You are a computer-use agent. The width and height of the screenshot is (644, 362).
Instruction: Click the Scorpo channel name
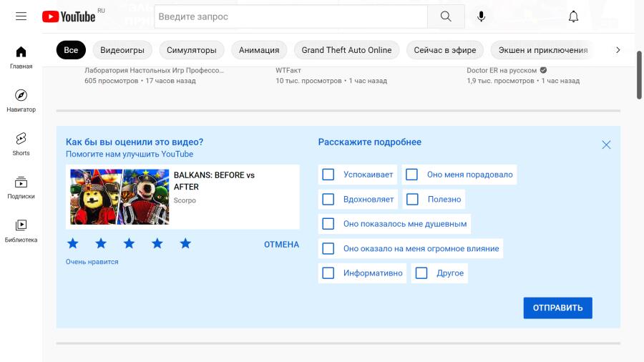click(185, 200)
